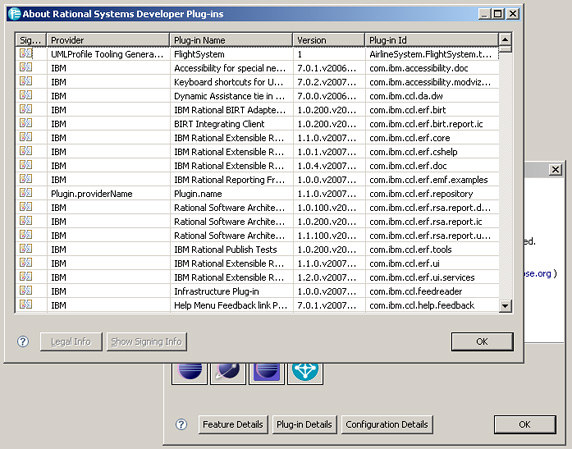Click signed icon for com.ibm.ccl.erf.rsa.report.d row

point(26,207)
